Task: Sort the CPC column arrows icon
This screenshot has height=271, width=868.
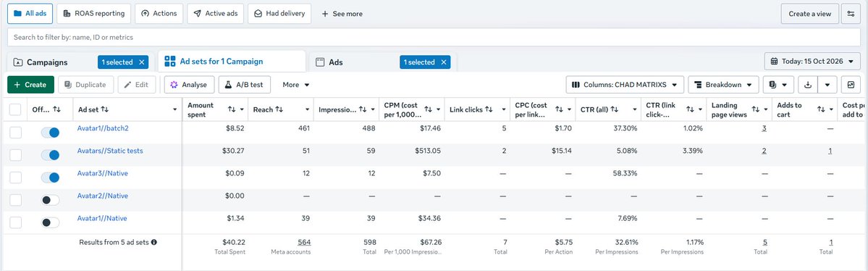Action: pyautogui.click(x=559, y=109)
